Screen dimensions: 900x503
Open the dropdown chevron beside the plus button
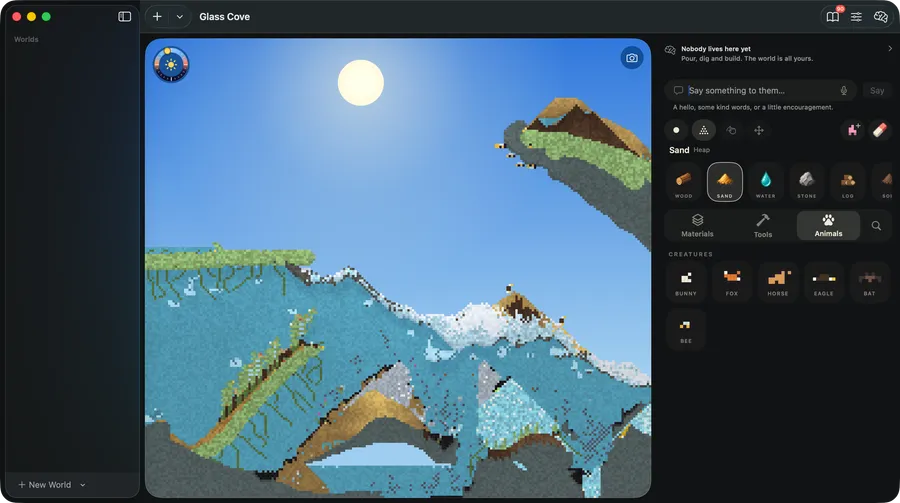pos(180,17)
